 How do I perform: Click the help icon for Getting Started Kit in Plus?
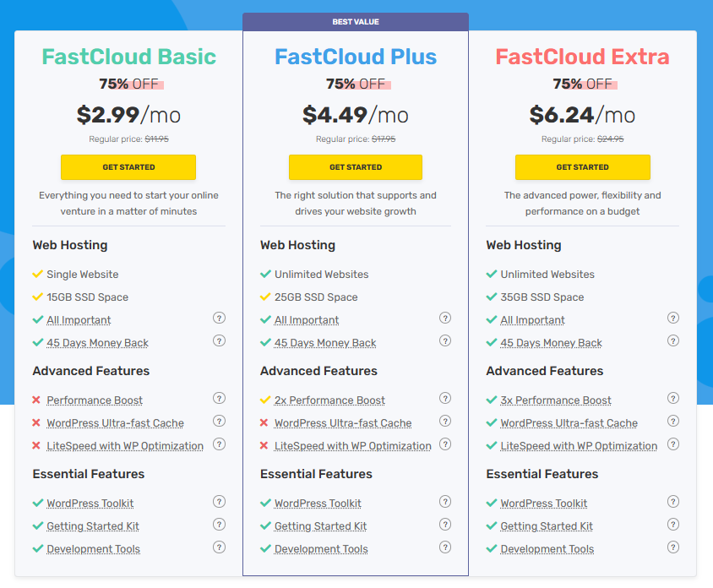[x=445, y=524]
